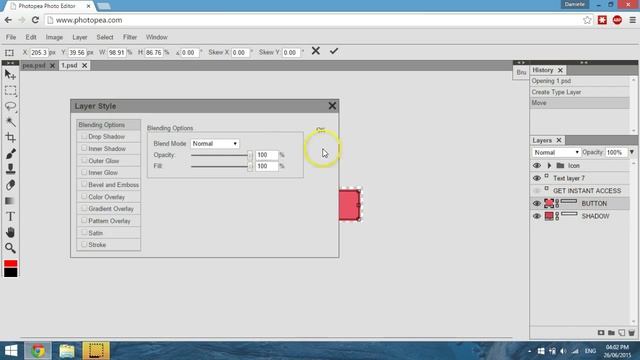Click the Skew X input field
640x360 pixels.
240,53
